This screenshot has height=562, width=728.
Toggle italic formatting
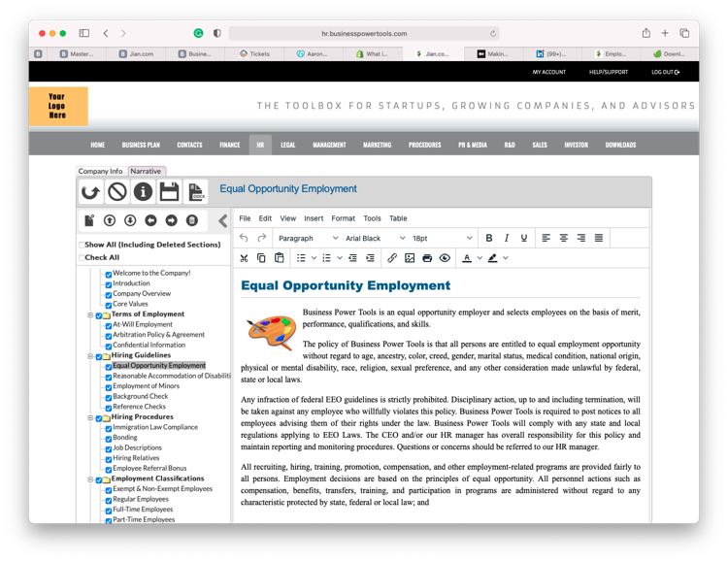tap(507, 238)
